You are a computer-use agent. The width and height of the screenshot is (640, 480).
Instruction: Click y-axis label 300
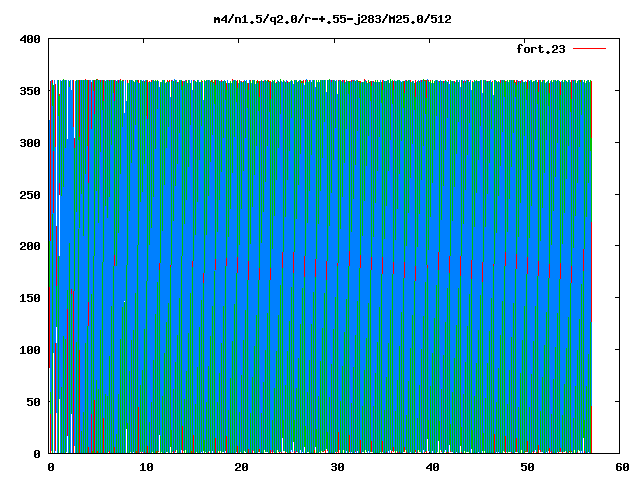click(x=30, y=143)
